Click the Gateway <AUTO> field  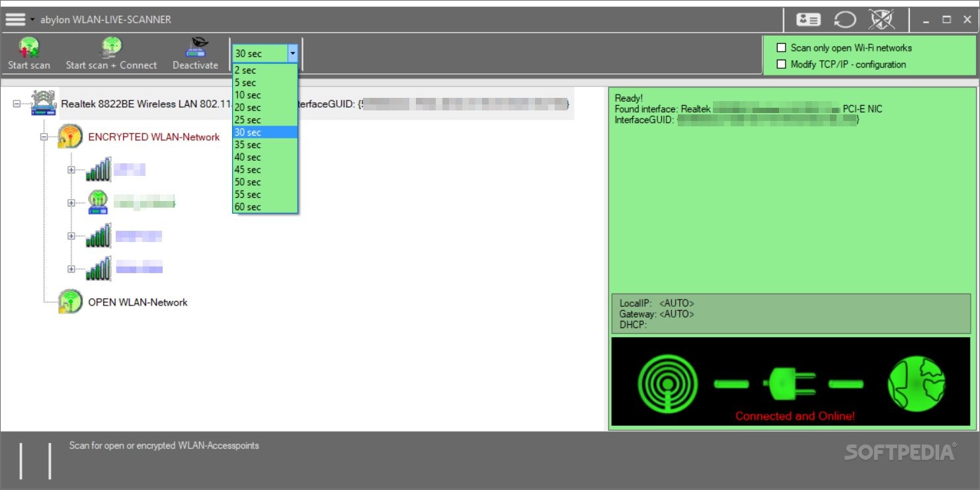click(657, 314)
